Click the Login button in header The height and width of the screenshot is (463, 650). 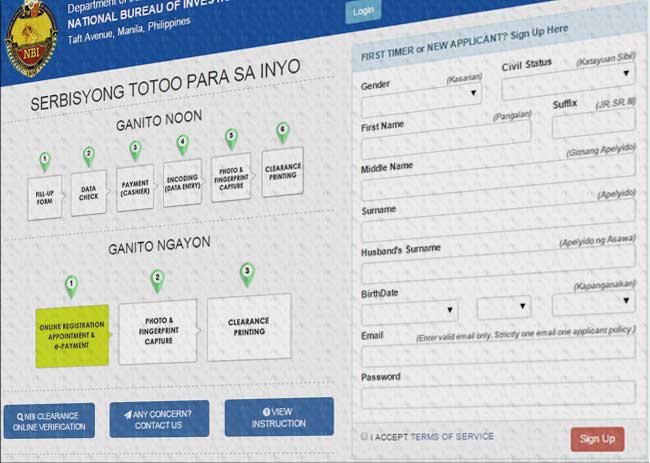pos(363,11)
